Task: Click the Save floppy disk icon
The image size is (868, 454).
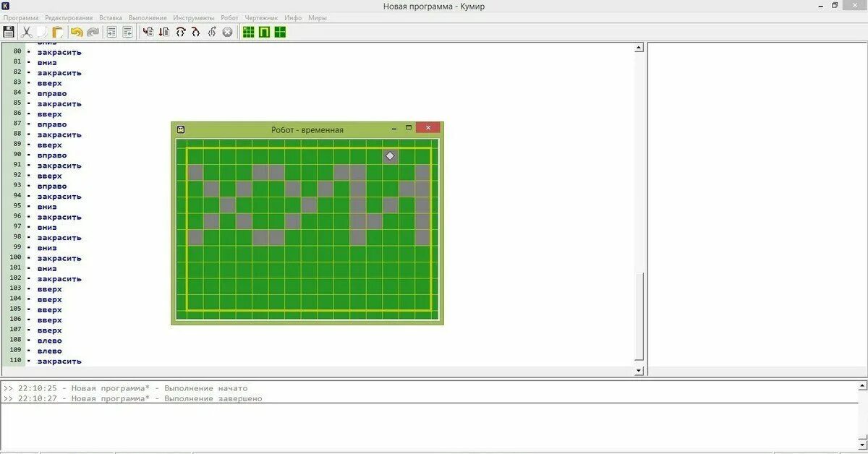Action: point(9,32)
